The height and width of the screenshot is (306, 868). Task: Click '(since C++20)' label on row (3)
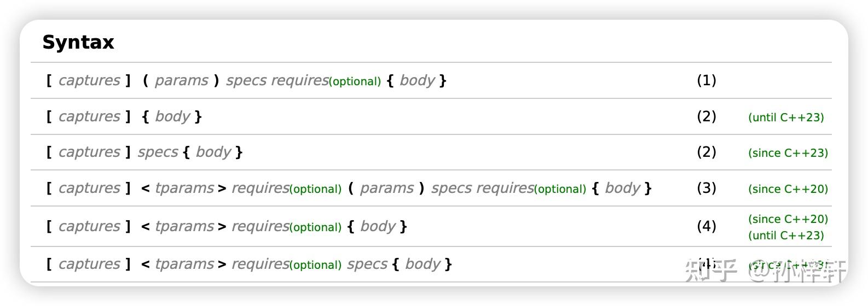point(788,189)
